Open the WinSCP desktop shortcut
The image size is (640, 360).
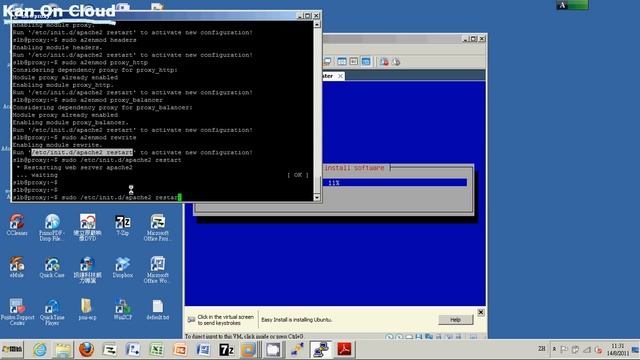coord(122,309)
